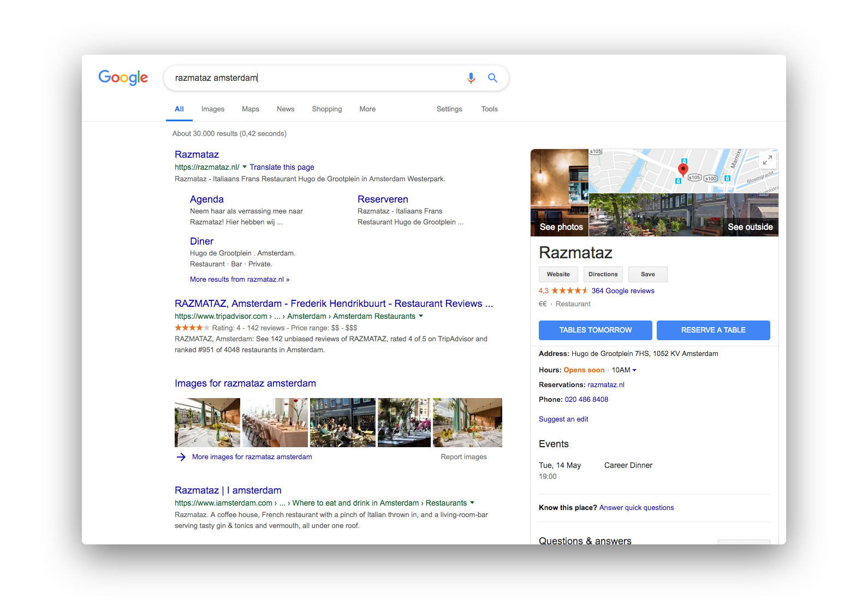Click Report images link
This screenshot has height=599, width=868.
463,457
